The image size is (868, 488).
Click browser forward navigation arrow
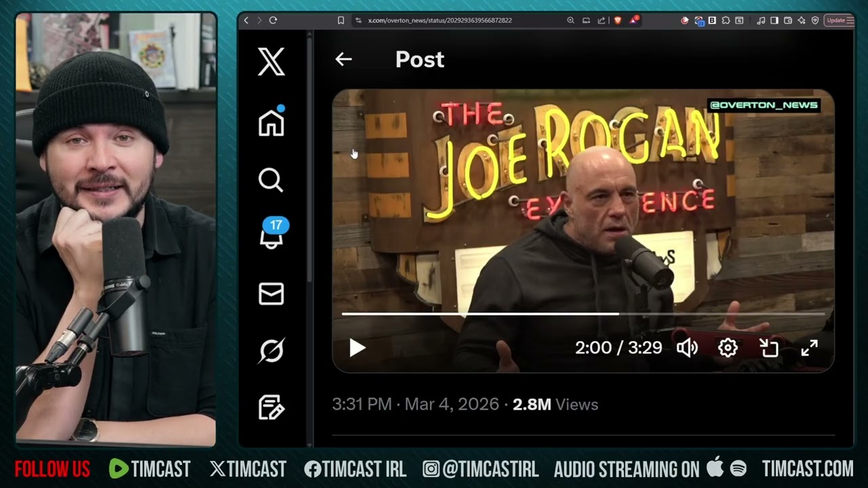258,20
